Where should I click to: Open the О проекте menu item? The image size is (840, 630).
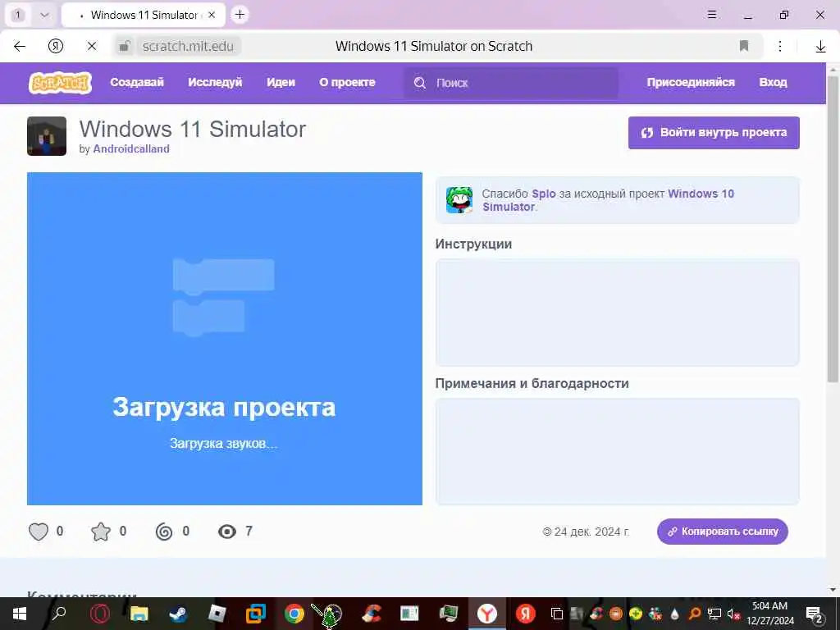pyautogui.click(x=347, y=83)
